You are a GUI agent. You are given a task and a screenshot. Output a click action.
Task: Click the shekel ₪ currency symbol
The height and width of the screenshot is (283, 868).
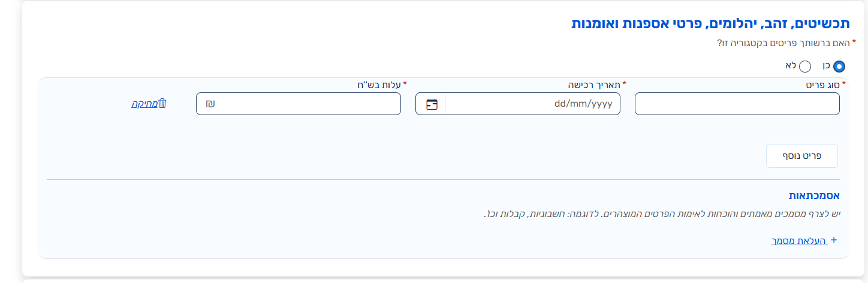coord(210,104)
